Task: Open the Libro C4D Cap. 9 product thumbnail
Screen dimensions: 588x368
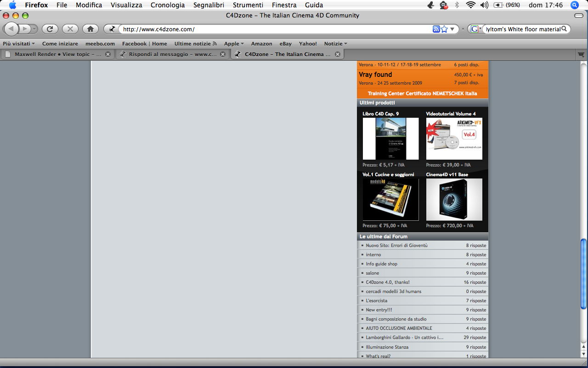Action: [x=390, y=138]
